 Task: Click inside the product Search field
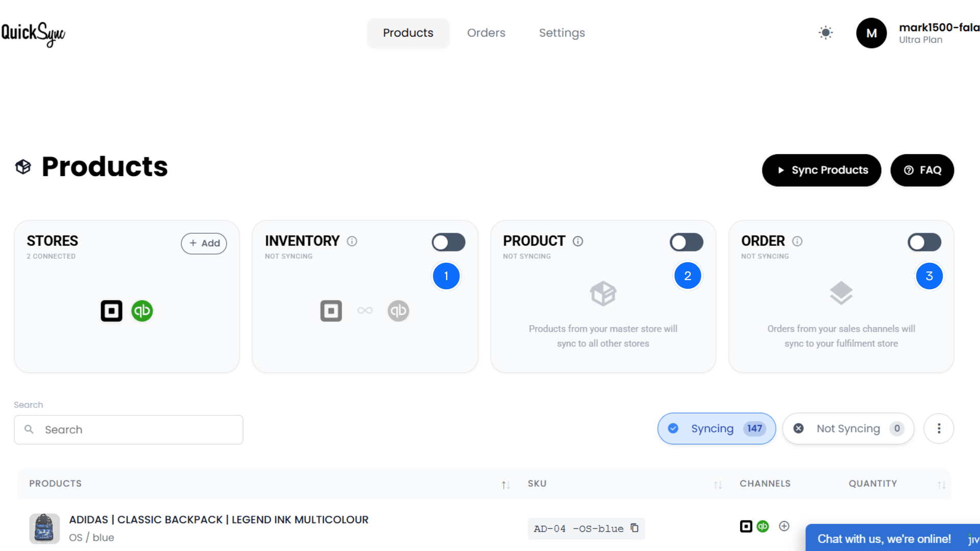click(x=128, y=430)
